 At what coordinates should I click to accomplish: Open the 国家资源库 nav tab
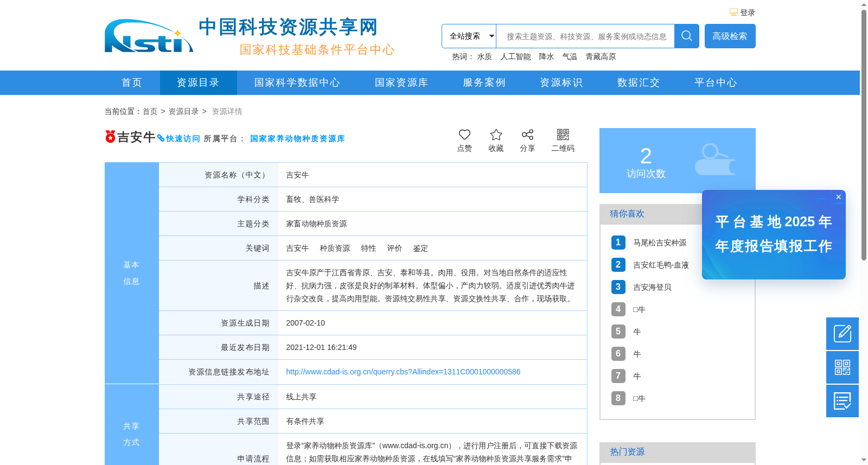pos(401,82)
